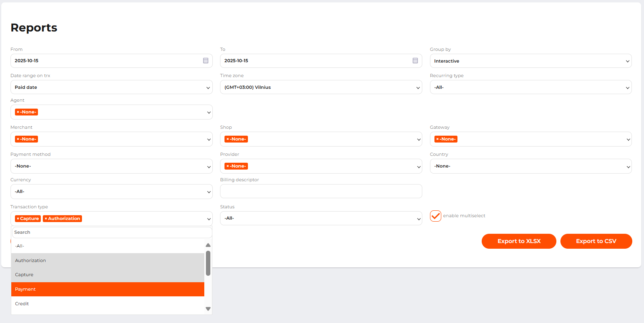Image resolution: width=644 pixels, height=323 pixels.
Task: Remove the -None- tag in Provider field
Action: (x=228, y=166)
